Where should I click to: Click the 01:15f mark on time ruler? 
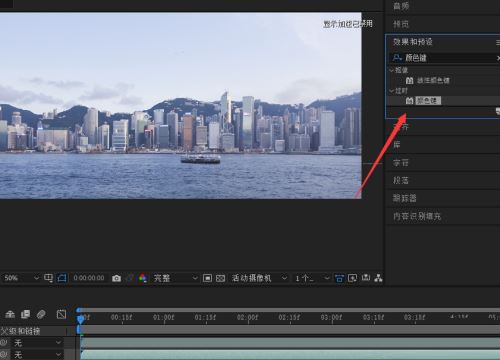[205, 317]
